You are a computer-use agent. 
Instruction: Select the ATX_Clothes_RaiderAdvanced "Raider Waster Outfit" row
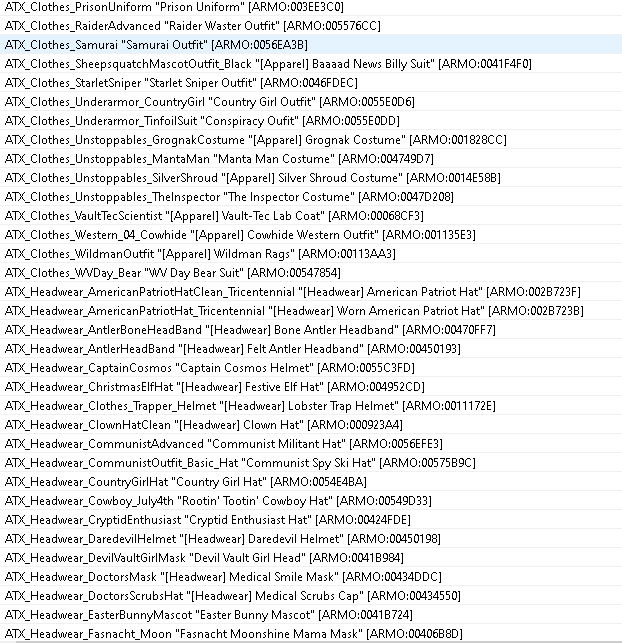point(311,25)
